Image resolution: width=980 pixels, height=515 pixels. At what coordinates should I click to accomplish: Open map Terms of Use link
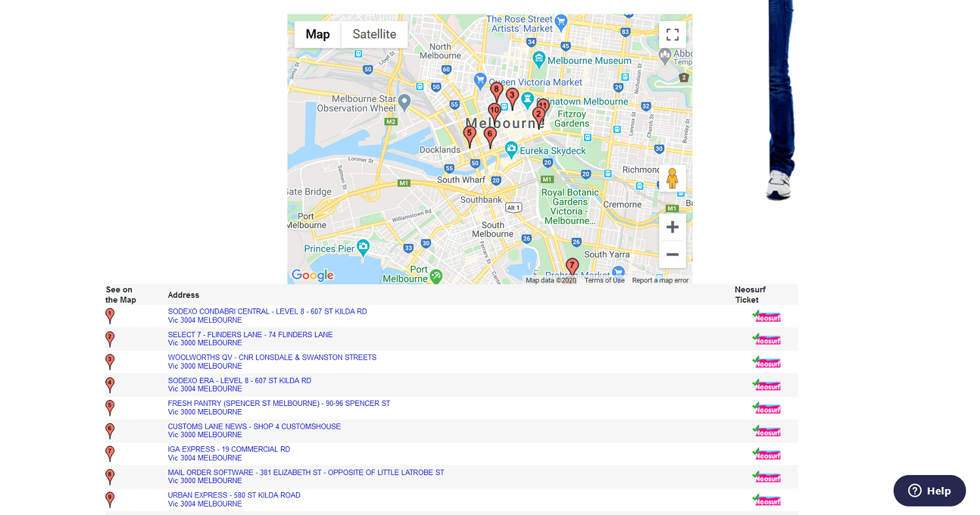coord(604,280)
